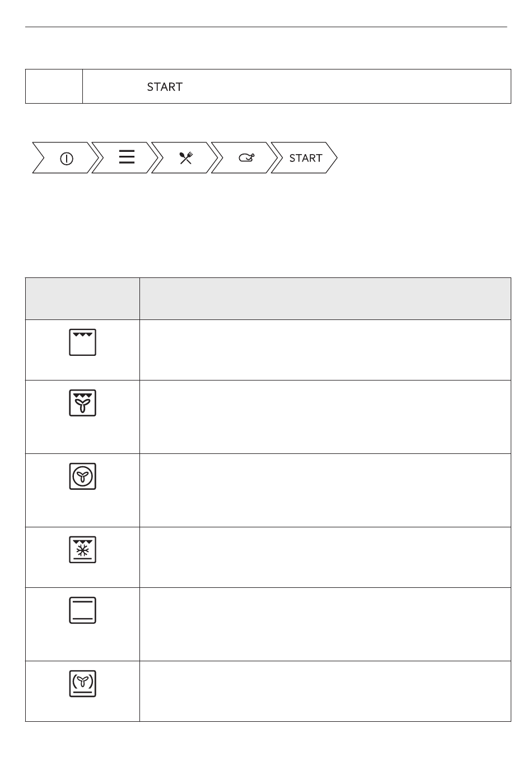This screenshot has width=532, height=770.
Task: Click the description cell beside the snowflake icon
Action: point(325,558)
